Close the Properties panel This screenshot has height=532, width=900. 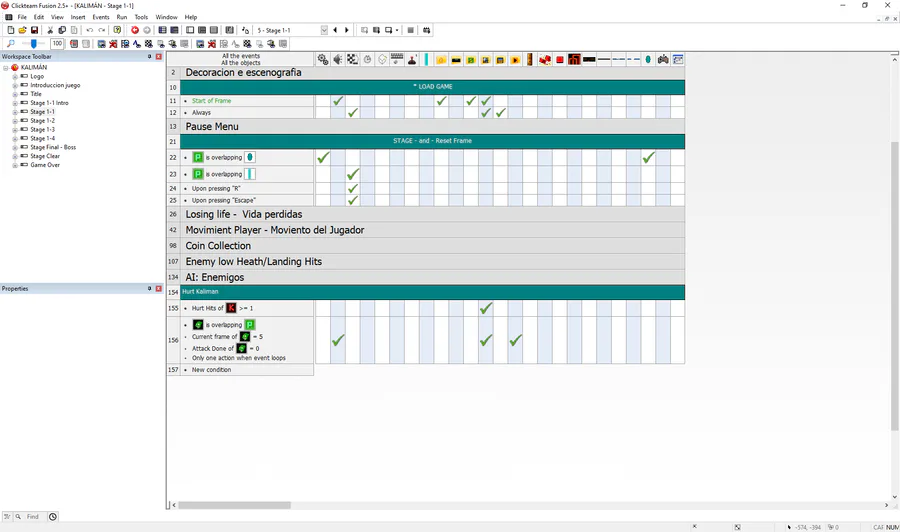click(x=159, y=289)
